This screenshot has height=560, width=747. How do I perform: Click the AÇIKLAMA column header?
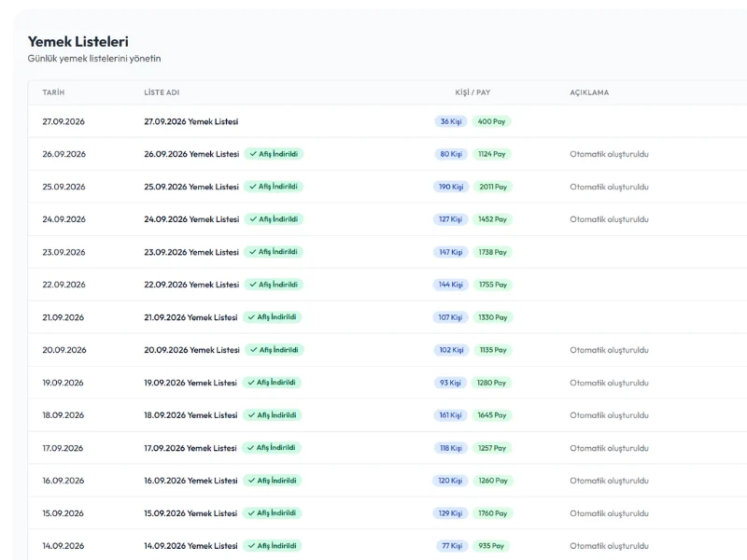[589, 92]
